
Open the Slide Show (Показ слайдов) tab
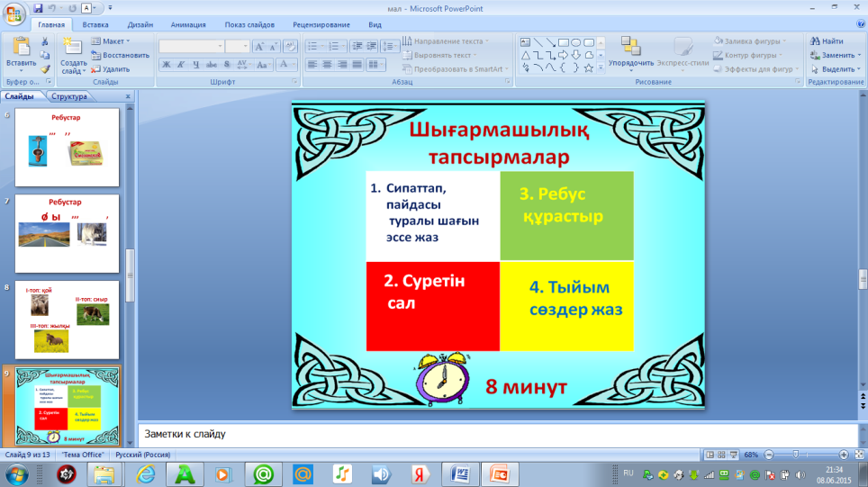tap(249, 24)
